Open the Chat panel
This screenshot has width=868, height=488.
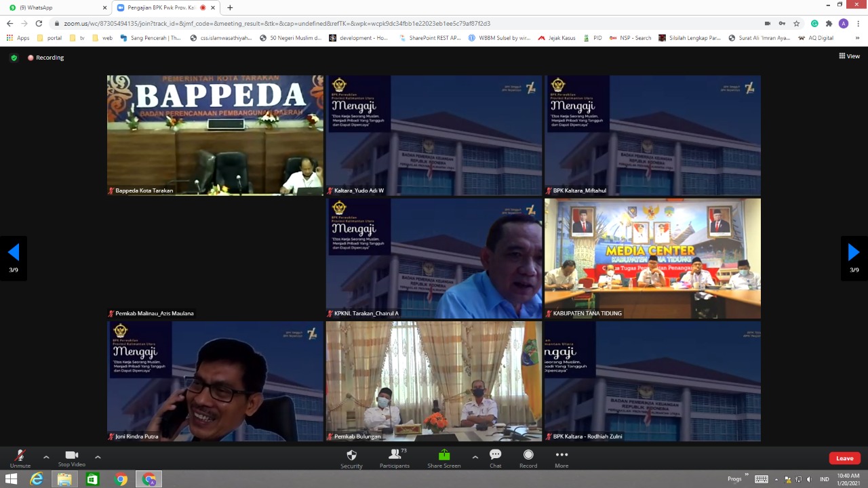tap(495, 456)
